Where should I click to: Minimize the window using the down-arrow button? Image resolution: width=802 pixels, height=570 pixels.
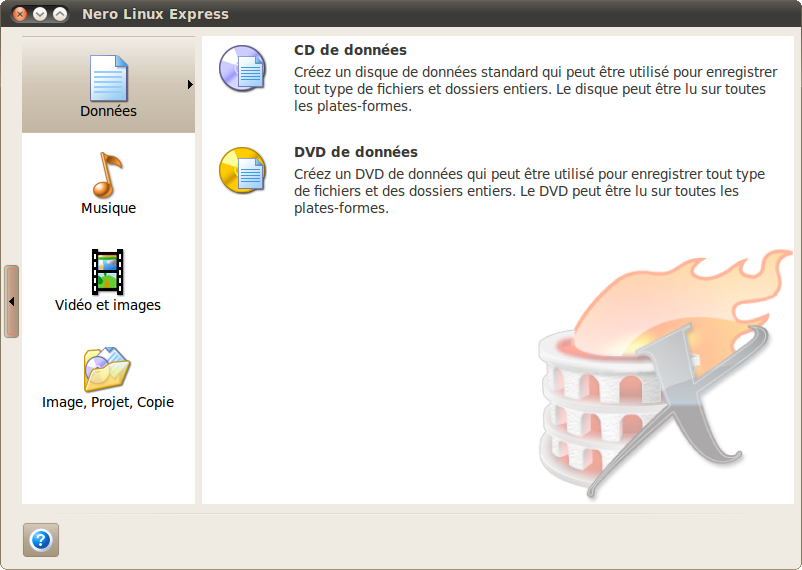pyautogui.click(x=40, y=14)
